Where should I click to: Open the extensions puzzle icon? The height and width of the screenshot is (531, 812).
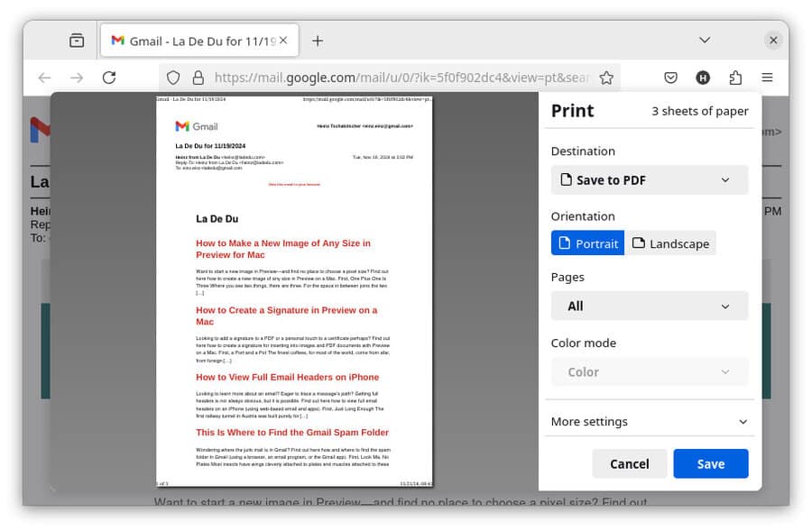tap(735, 78)
